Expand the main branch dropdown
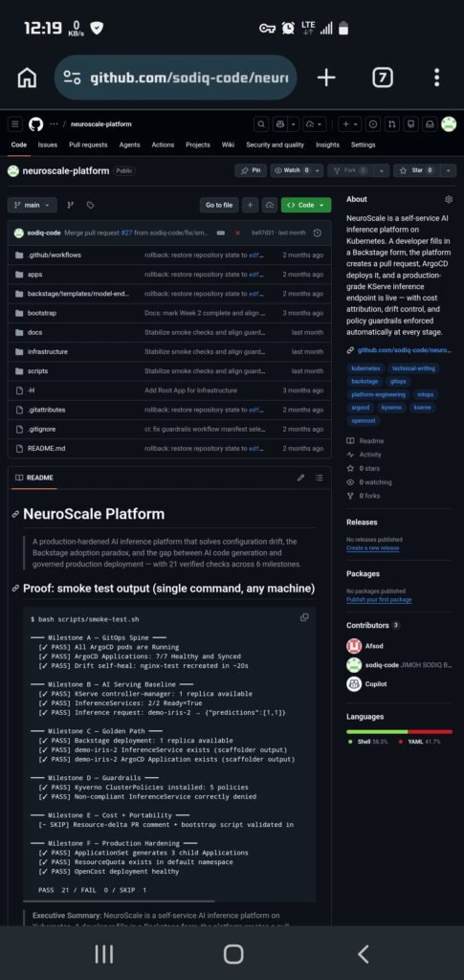Image resolution: width=464 pixels, height=980 pixels. pos(33,205)
